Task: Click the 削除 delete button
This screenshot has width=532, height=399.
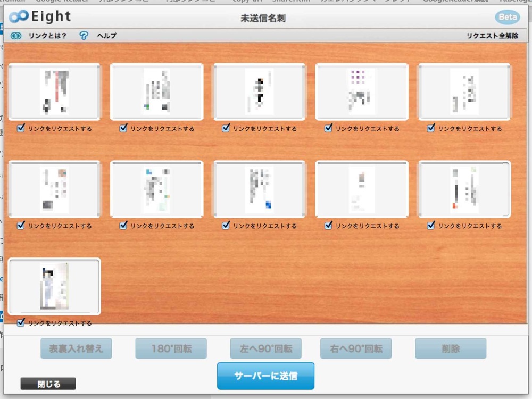Action: (x=451, y=348)
